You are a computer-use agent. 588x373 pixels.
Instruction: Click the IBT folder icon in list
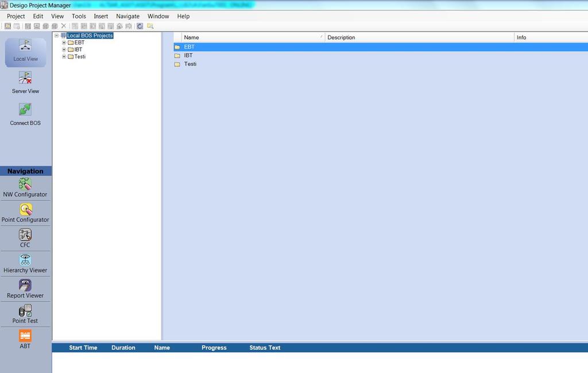coord(177,56)
